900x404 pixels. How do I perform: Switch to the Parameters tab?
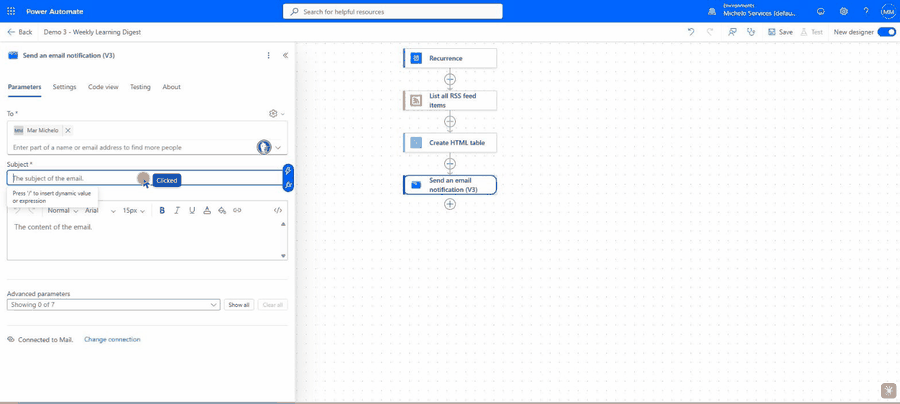pos(25,87)
